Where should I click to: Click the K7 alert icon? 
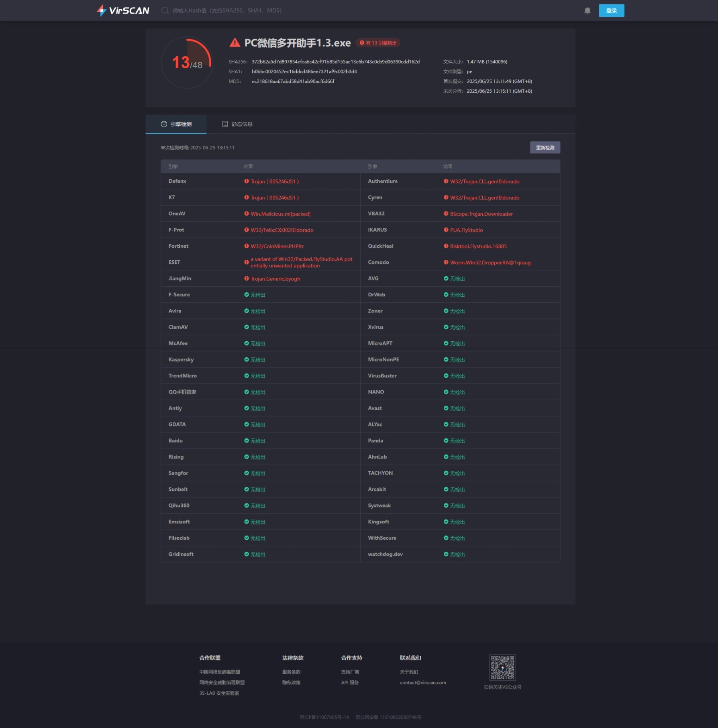pyautogui.click(x=247, y=197)
